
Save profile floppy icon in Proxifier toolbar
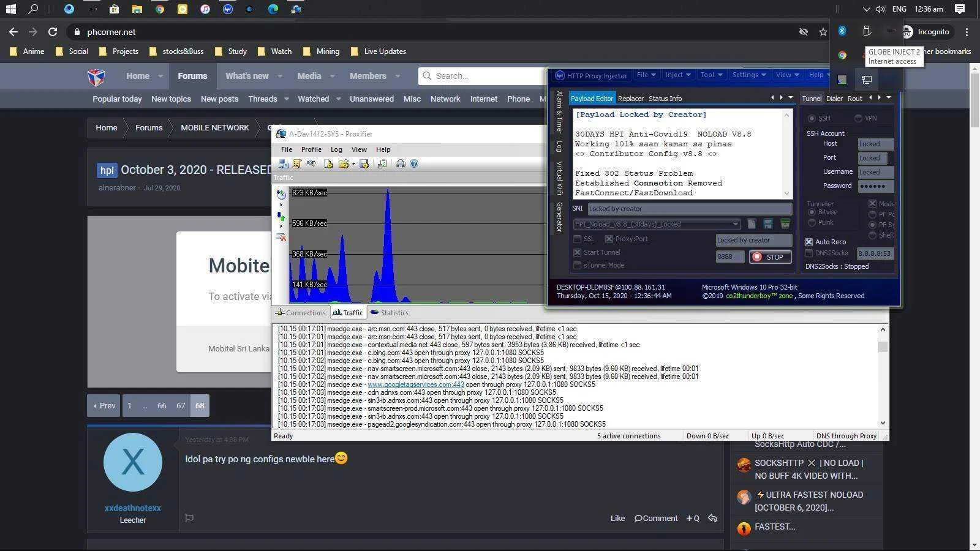coord(364,163)
